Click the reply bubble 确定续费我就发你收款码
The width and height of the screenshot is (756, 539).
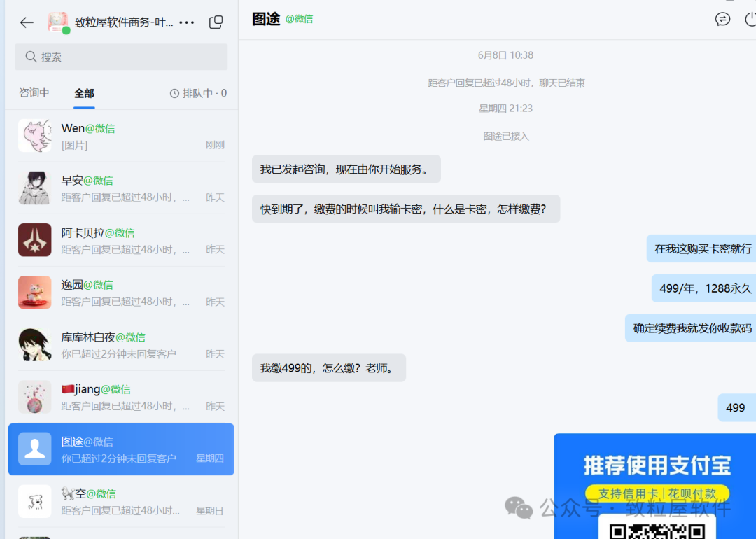pyautogui.click(x=692, y=328)
